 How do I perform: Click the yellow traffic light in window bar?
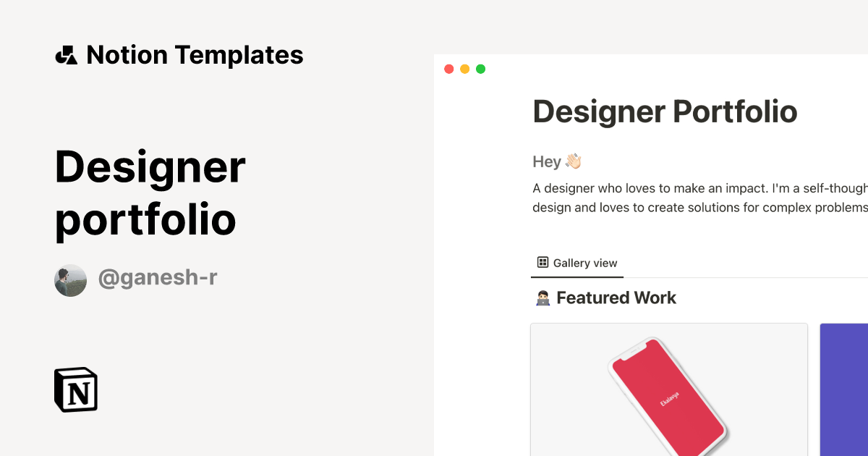coord(465,68)
